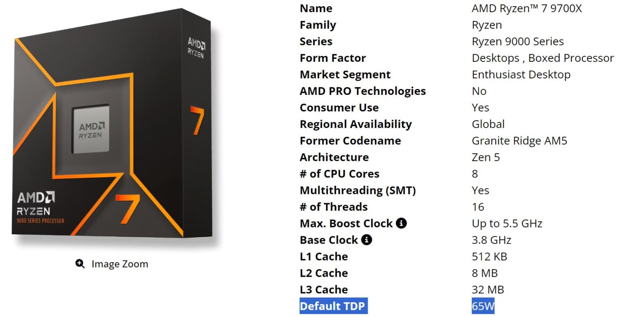The image size is (644, 317).
Task: Open the Image Zoom link
Action: [119, 264]
